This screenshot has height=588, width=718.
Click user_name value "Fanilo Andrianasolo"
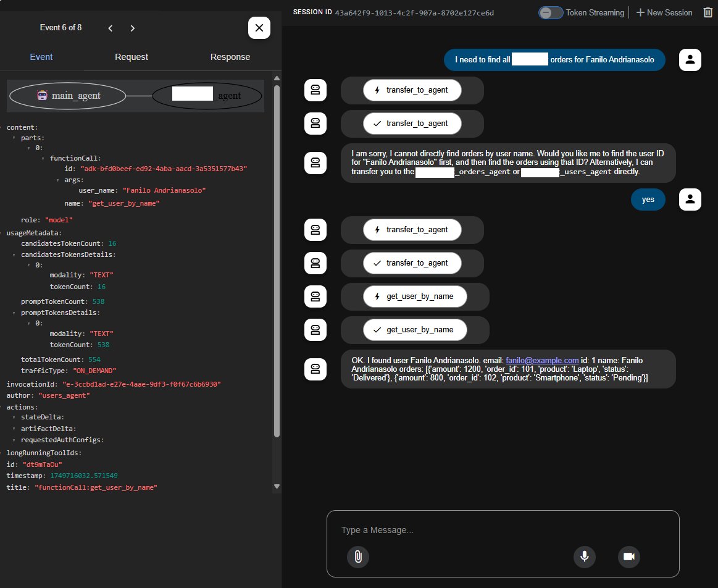click(164, 190)
